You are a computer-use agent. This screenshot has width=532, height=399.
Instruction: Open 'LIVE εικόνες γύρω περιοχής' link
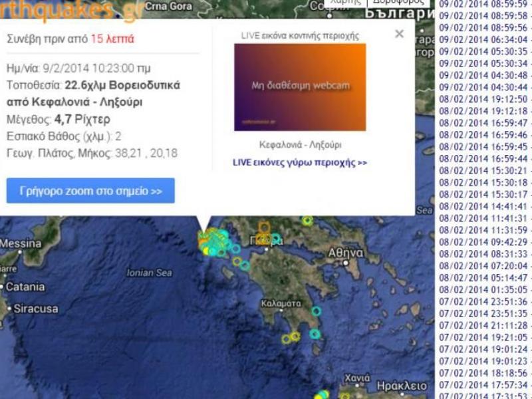click(299, 162)
